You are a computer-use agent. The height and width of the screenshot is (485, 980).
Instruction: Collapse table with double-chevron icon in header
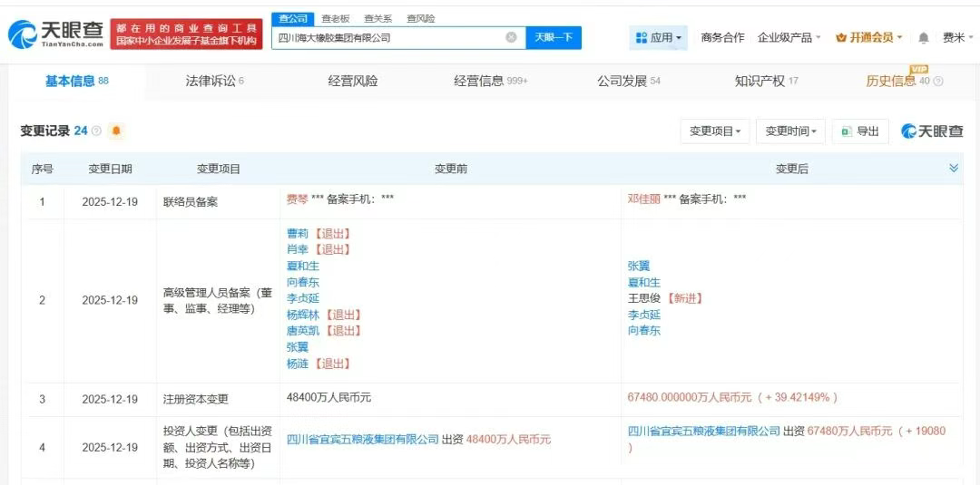[x=954, y=169]
